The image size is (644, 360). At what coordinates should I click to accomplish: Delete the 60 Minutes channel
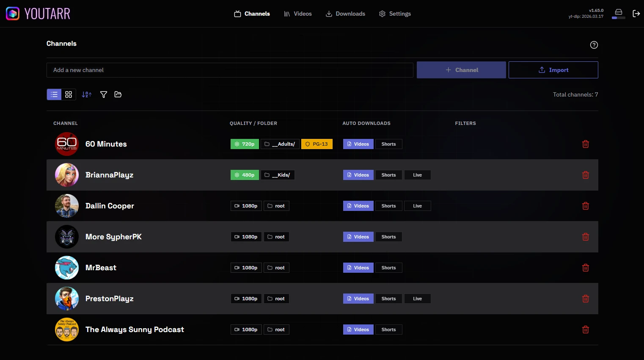coord(586,144)
